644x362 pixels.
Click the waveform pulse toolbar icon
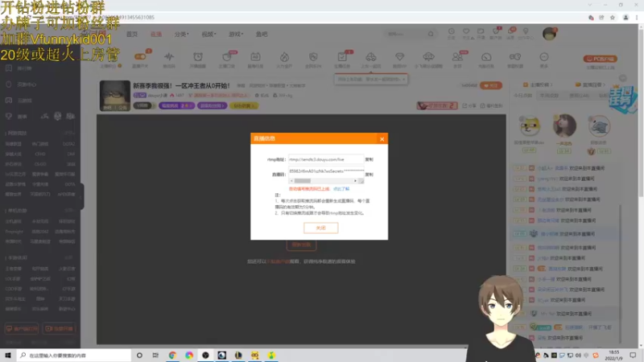click(x=169, y=56)
